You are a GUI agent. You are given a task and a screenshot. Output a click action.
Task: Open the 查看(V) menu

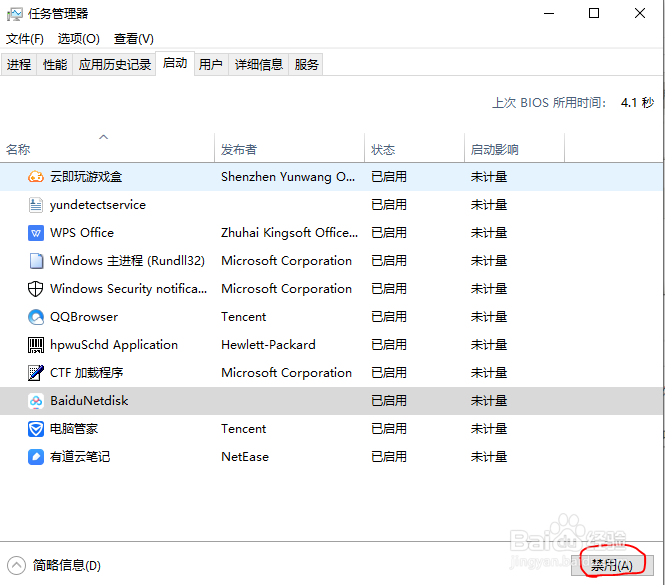click(134, 39)
